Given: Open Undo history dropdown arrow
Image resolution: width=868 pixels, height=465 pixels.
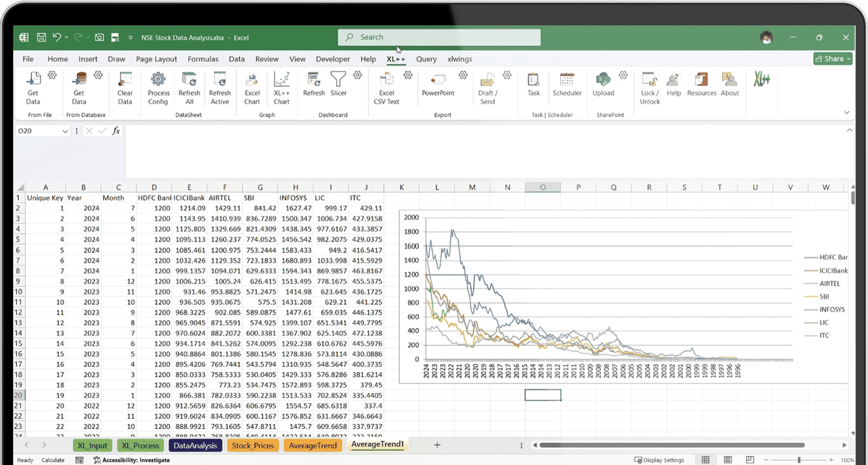Looking at the screenshot, I should point(67,37).
